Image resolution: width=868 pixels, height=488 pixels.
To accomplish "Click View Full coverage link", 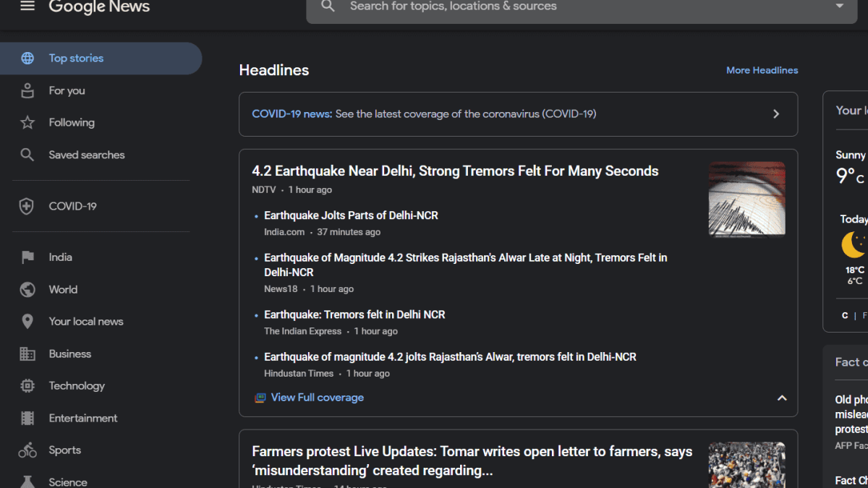I will click(x=317, y=398).
